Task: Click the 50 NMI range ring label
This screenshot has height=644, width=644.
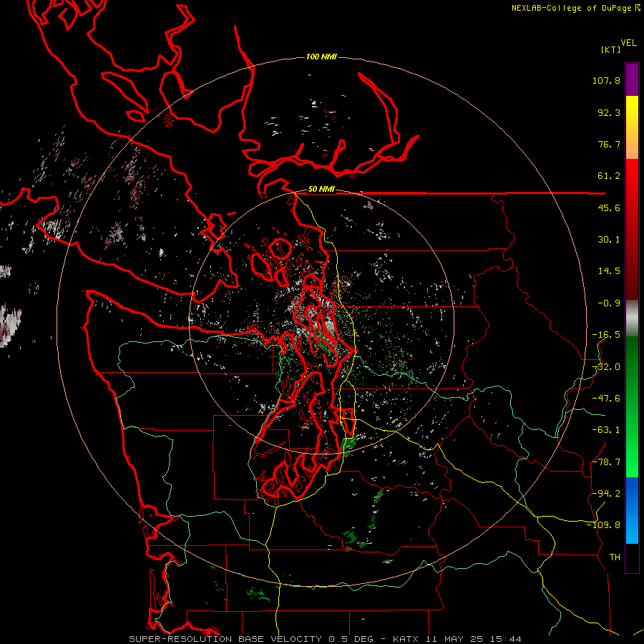Action: 321,190
